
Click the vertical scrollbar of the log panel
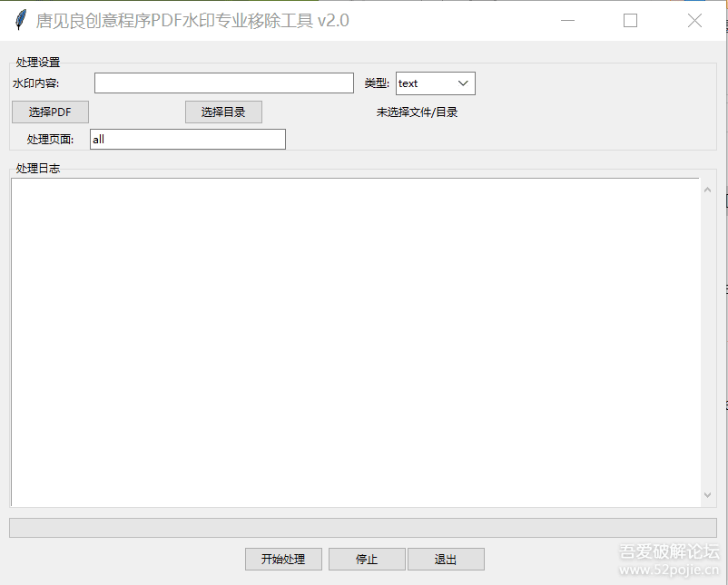pos(708,342)
